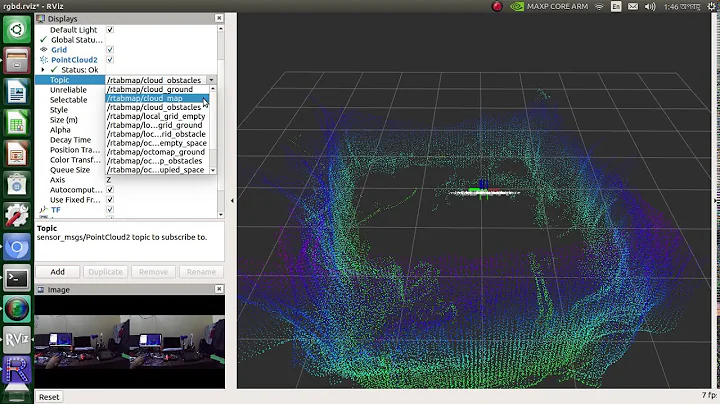Image resolution: width=720 pixels, height=404 pixels.
Task: Choose /rtabmap/oc...p_obstacles topic entry
Action: point(157,161)
